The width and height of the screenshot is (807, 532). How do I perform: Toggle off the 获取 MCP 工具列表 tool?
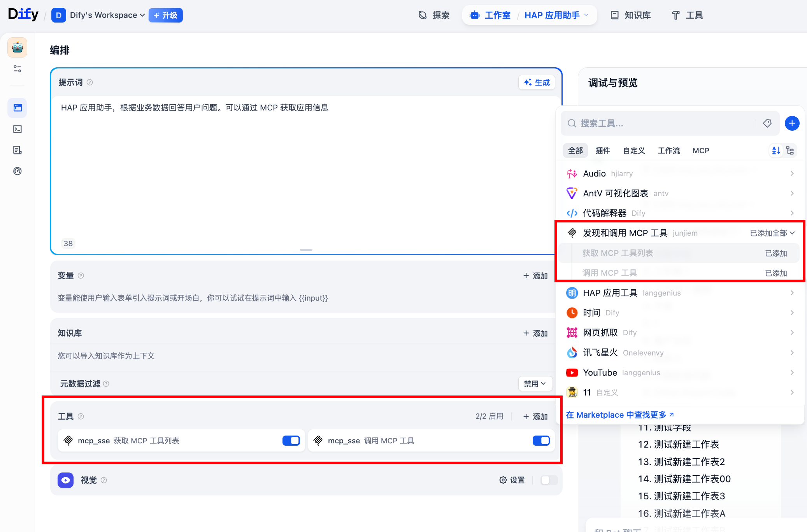tap(291, 441)
